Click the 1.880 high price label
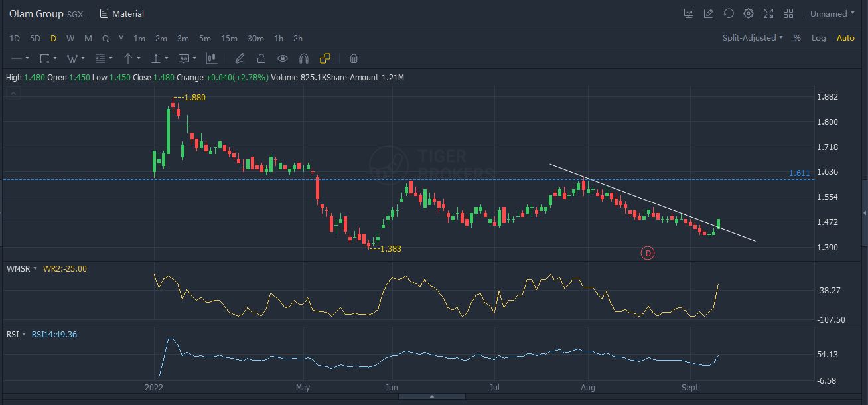The height and width of the screenshot is (405, 868). 194,97
